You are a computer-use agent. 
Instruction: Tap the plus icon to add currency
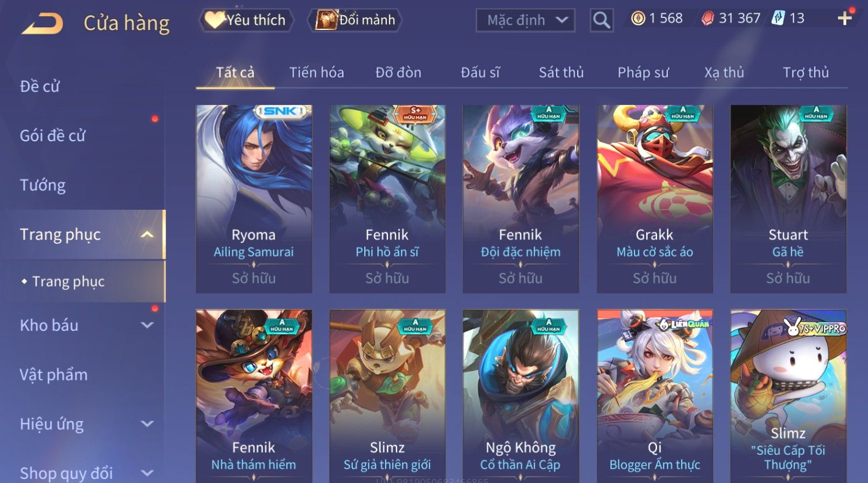point(844,18)
